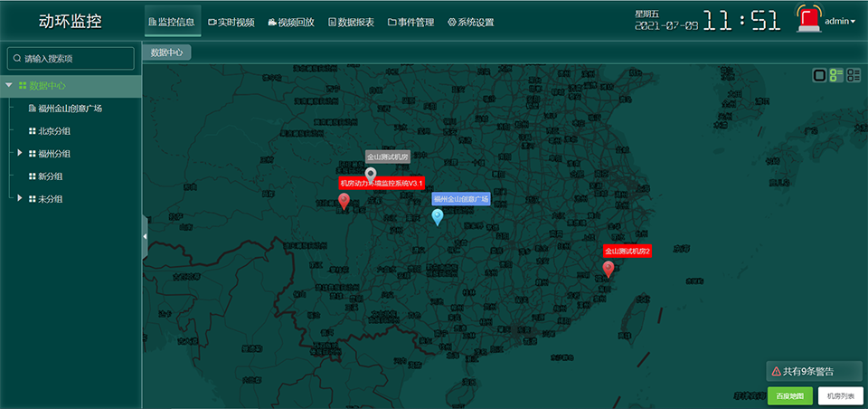Viewport: 868px width, 409px height.
Task: Click the 数据报表 report icon
Action: click(x=332, y=22)
